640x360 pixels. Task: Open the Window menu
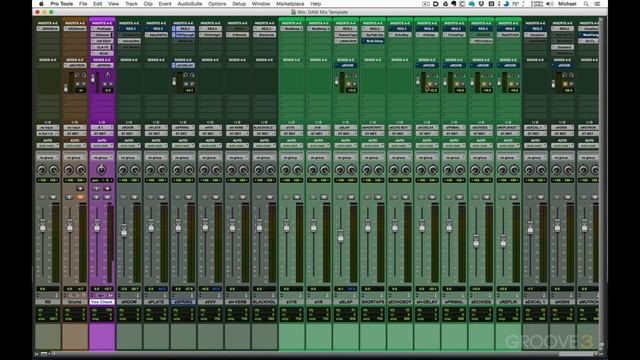coord(261,4)
